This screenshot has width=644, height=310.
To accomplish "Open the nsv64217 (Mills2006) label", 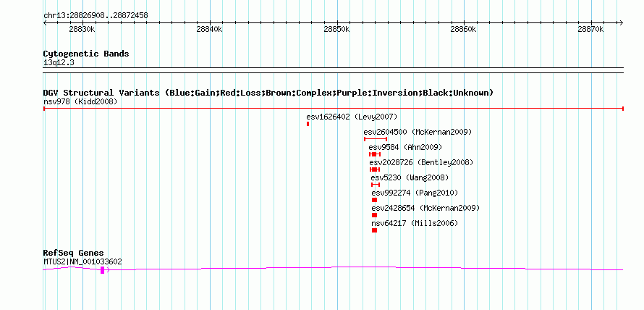I will [415, 223].
